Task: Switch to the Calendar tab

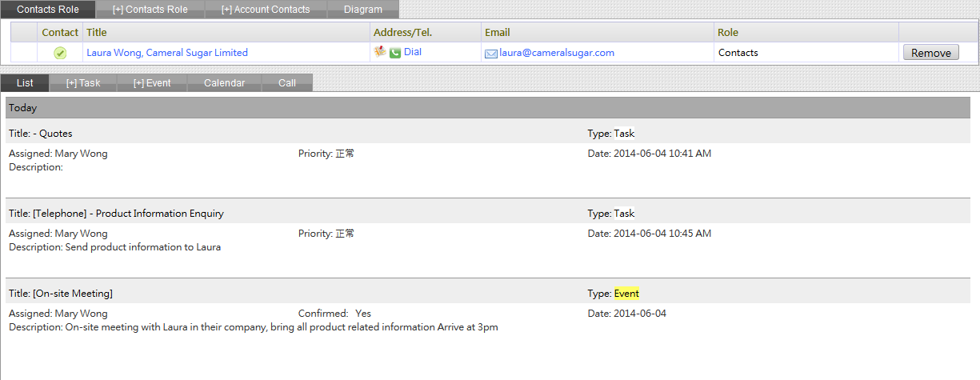Action: 225,82
